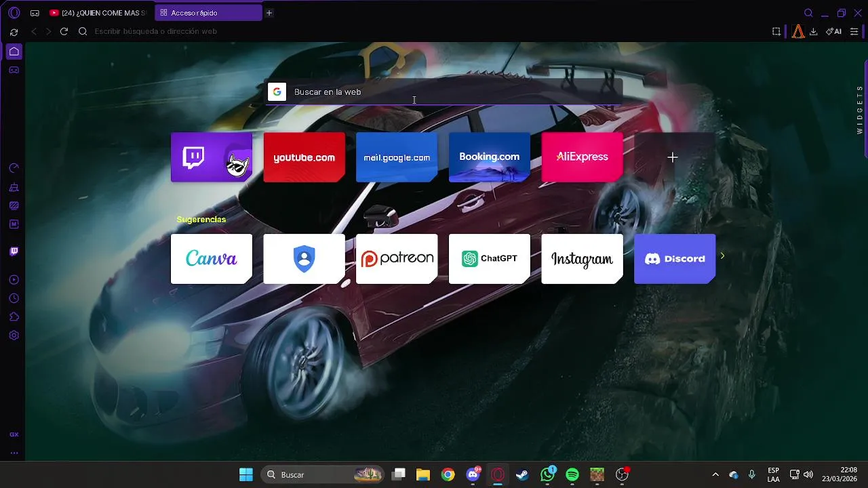Open the Easy Setup sliders icon
868x488 pixels.
(x=854, y=31)
